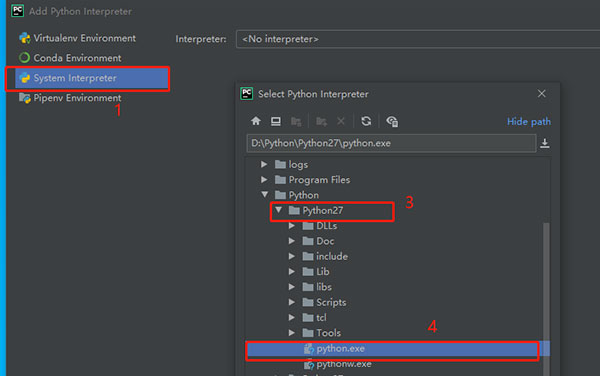
Task: Expand the libs folder
Action: click(292, 287)
